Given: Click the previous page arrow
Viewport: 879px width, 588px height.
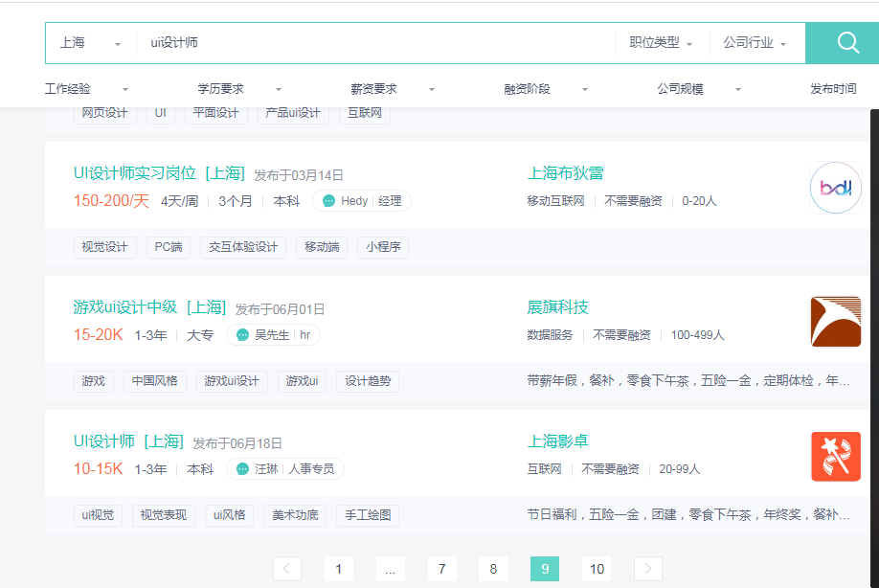Looking at the screenshot, I should coord(286,568).
